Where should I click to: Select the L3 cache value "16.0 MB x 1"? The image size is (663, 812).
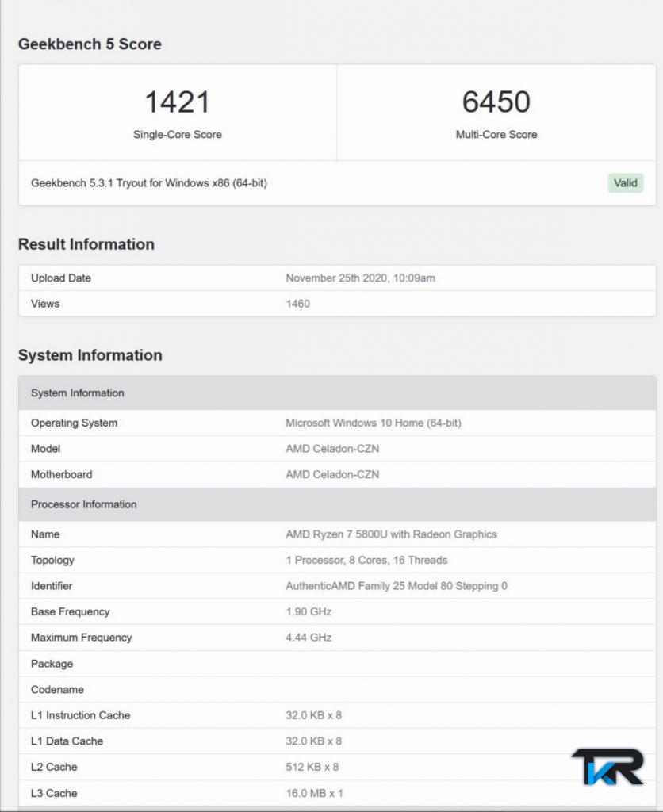(314, 793)
